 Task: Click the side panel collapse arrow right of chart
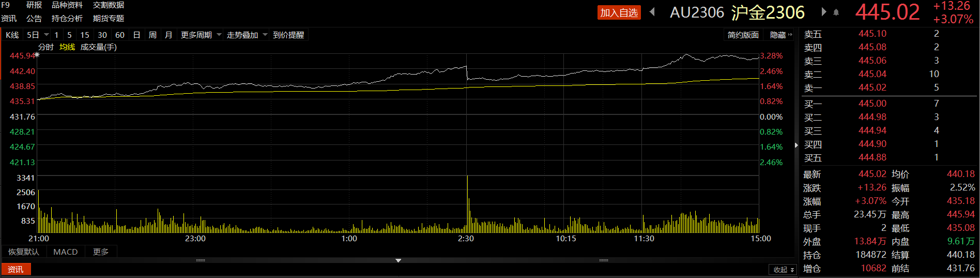point(797,145)
